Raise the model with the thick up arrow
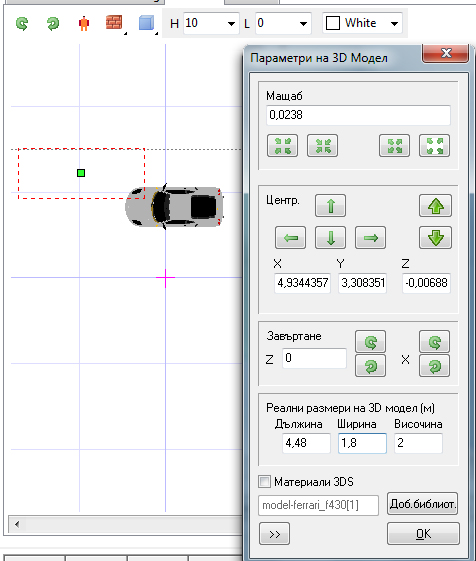The height and width of the screenshot is (561, 476). tap(436, 206)
